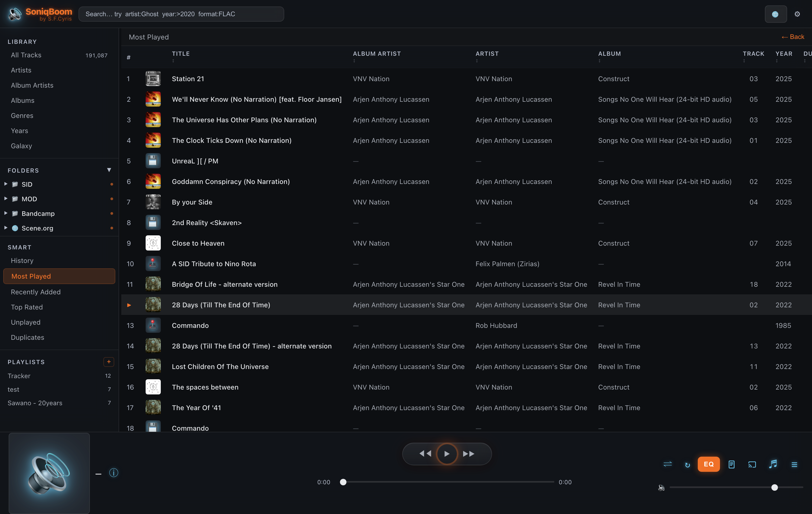812x514 pixels.
Task: Click joystick icon for A SID Tribute
Action: 153,263
